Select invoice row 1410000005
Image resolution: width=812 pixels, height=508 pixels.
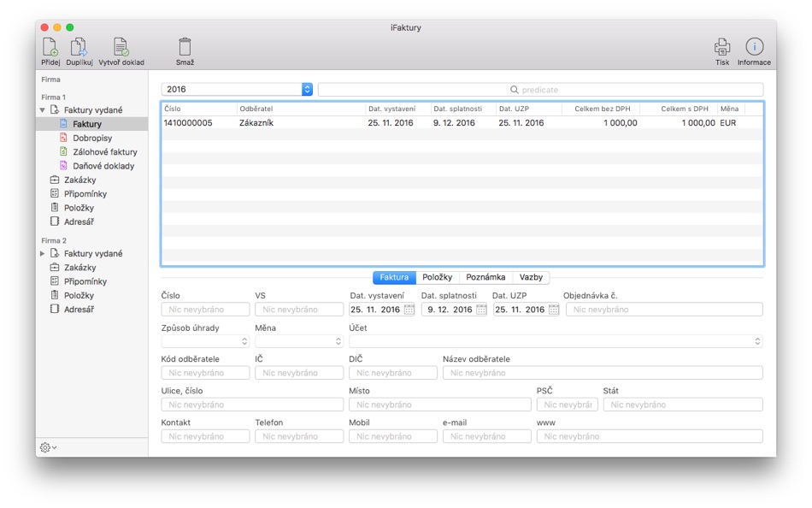(x=462, y=123)
